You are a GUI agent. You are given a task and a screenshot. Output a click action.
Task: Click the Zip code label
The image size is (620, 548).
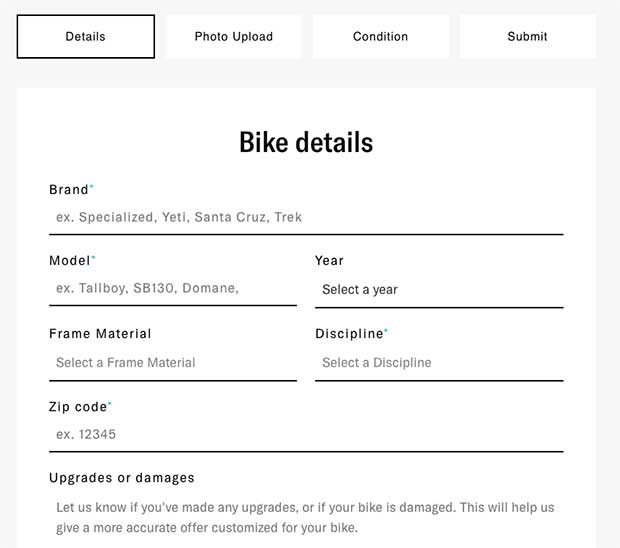pyautogui.click(x=77, y=406)
